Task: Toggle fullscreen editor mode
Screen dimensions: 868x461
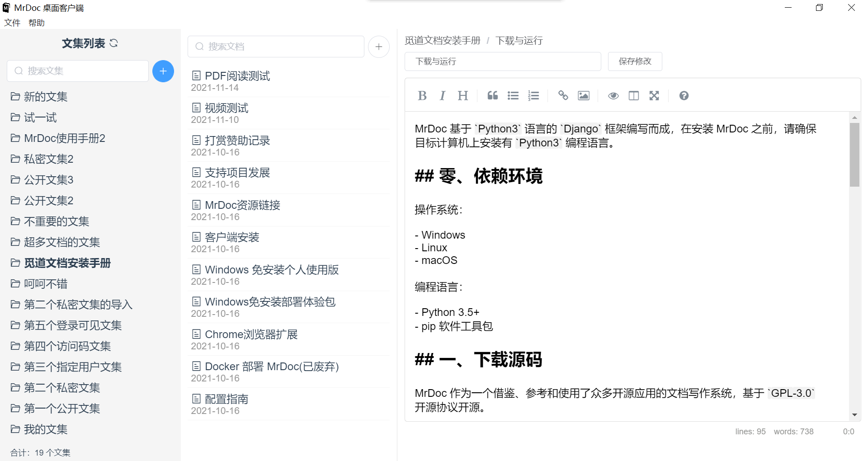Action: coord(654,96)
